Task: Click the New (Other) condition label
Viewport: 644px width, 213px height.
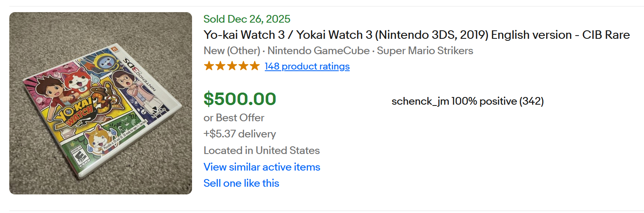Action: tap(232, 51)
